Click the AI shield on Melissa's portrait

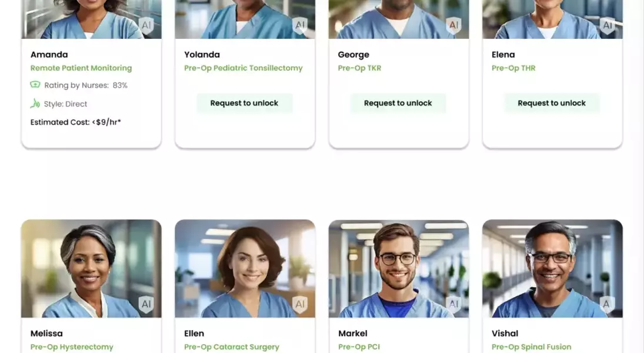[x=146, y=305]
